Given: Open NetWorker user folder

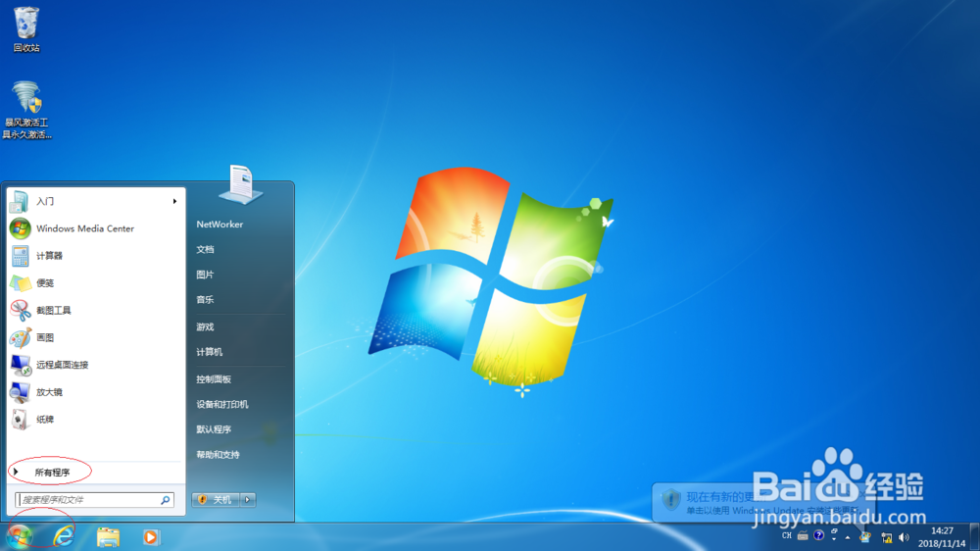Looking at the screenshot, I should tap(220, 225).
